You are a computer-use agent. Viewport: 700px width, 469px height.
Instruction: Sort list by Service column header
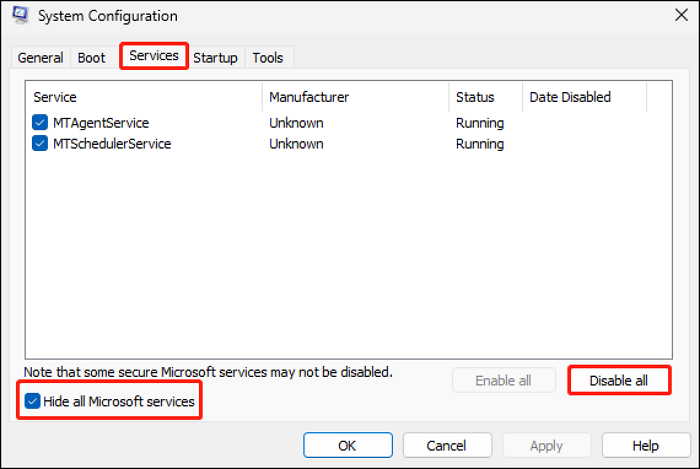(x=143, y=97)
